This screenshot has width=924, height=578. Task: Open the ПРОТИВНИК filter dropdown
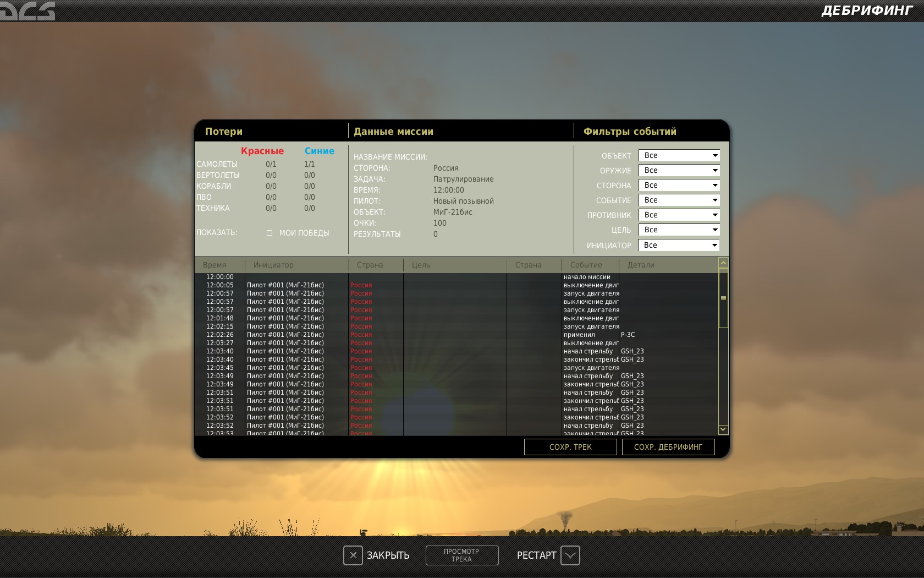[679, 215]
